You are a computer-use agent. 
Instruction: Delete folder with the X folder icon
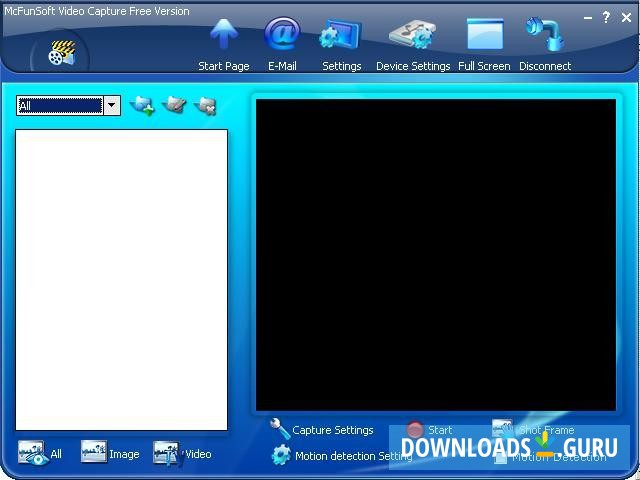[x=206, y=106]
